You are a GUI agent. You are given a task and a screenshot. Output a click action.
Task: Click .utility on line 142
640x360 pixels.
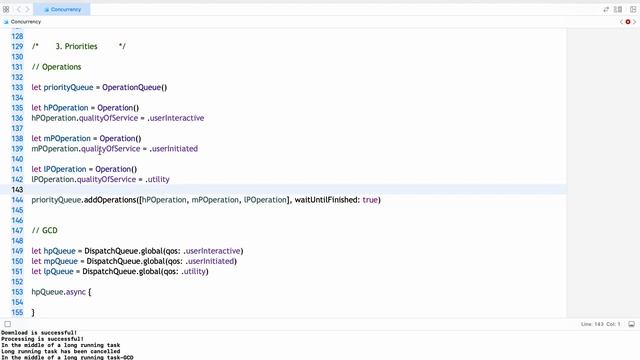pyautogui.click(x=157, y=179)
